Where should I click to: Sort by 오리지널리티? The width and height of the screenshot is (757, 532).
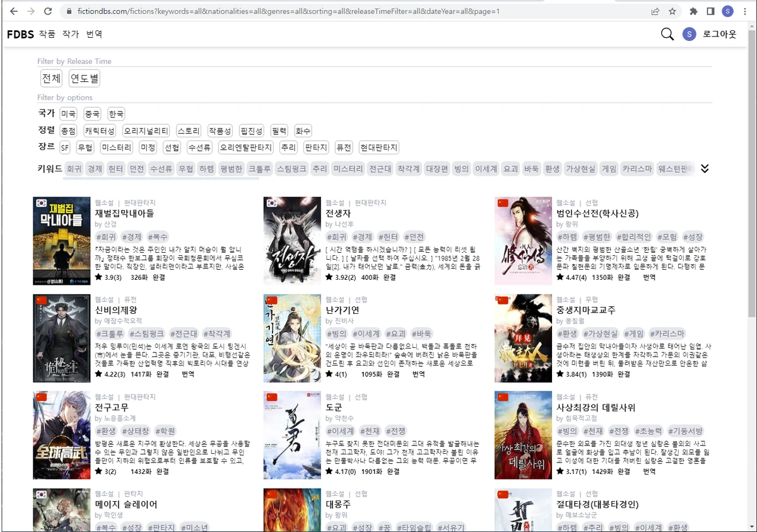[x=146, y=131]
